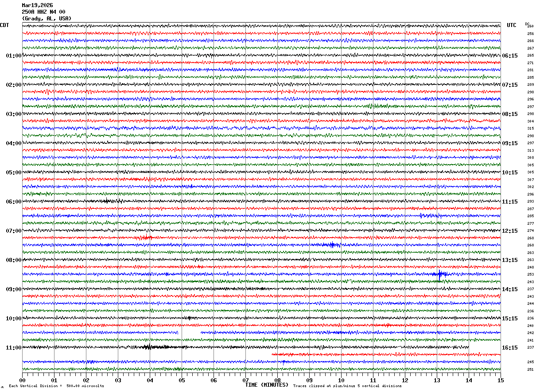Click the 11:15 UTC time label
Viewport: 536px width, 392px height.
click(x=510, y=202)
